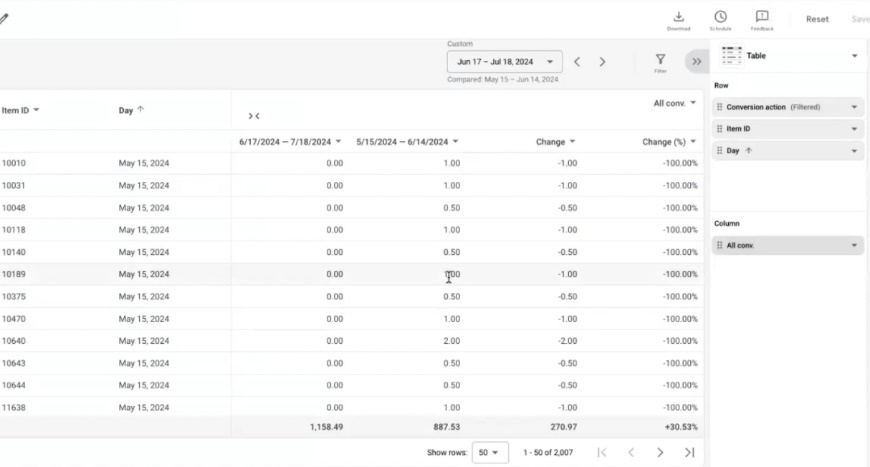Collapse the side panel with double-chevron
The width and height of the screenshot is (870, 467).
coord(696,62)
